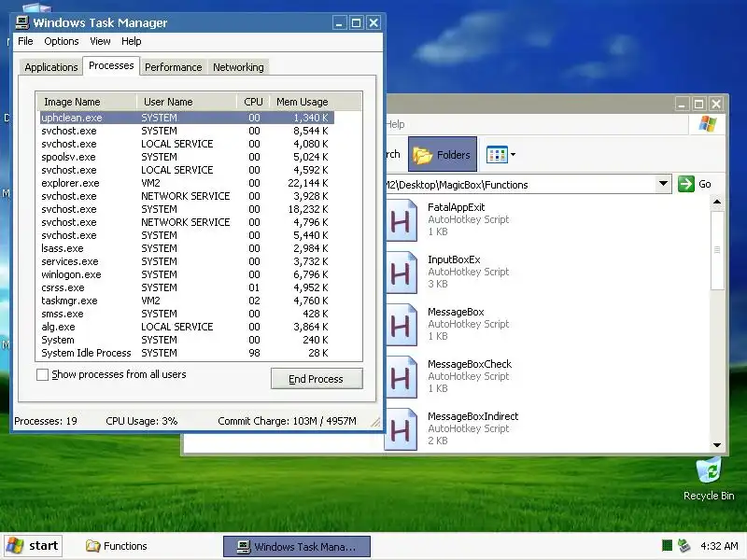
Task: Switch to Functions taskbar button
Action: (x=117, y=546)
